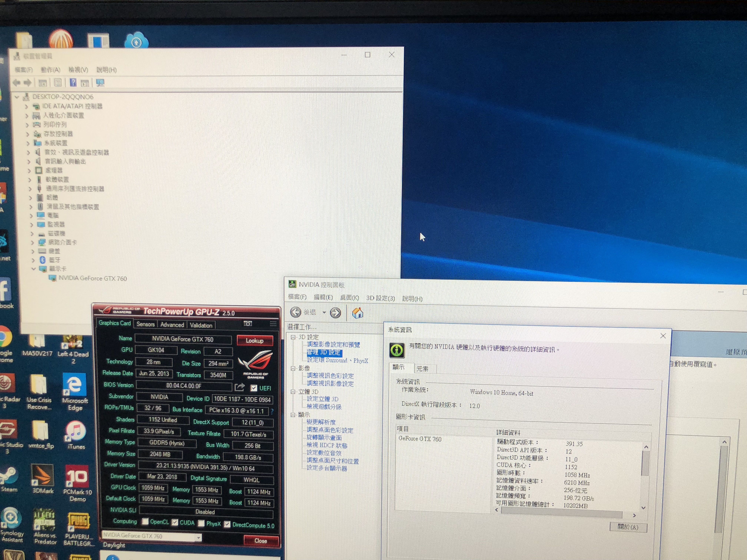The height and width of the screenshot is (560, 747).
Task: Toggle CUDA checkbox in GPU-Z
Action: [x=175, y=523]
